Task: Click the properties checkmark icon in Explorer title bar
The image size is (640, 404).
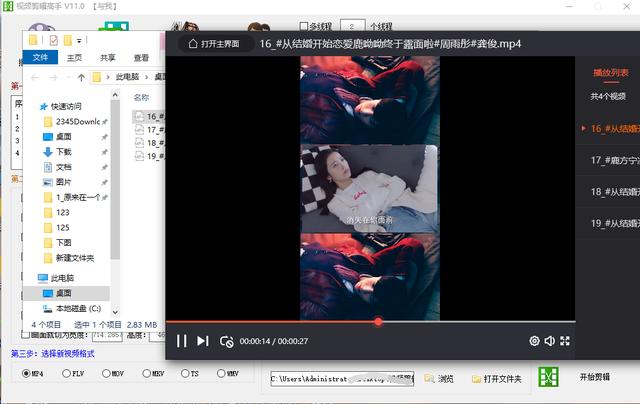Action: coord(53,40)
